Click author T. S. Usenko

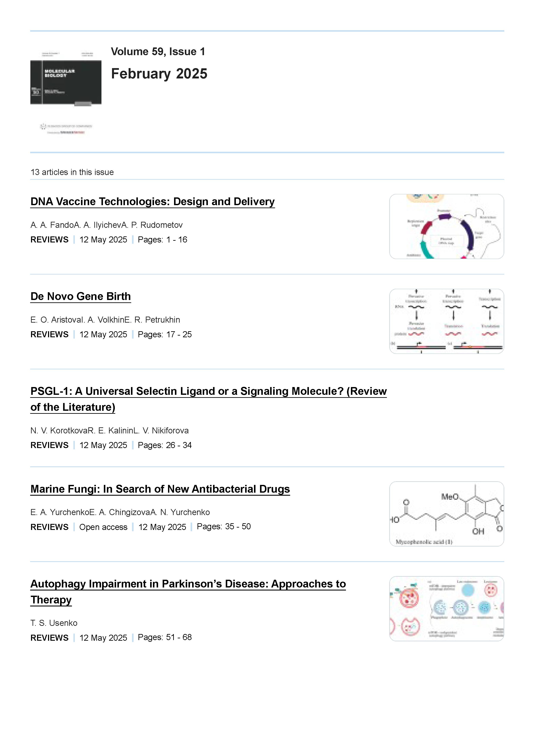click(x=54, y=623)
